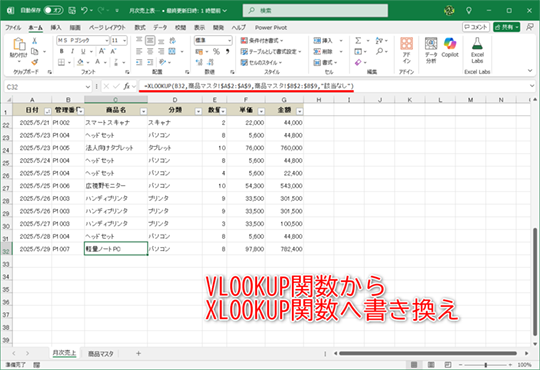This screenshot has width=540, height=370.
Task: Click the formula bar XLOOKUP text
Action: 249,86
